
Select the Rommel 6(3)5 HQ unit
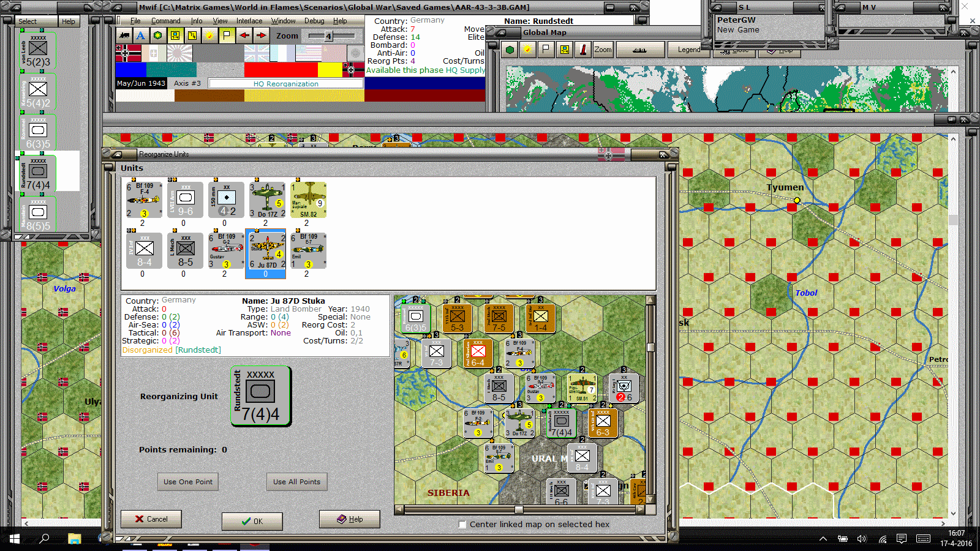pos(38,133)
